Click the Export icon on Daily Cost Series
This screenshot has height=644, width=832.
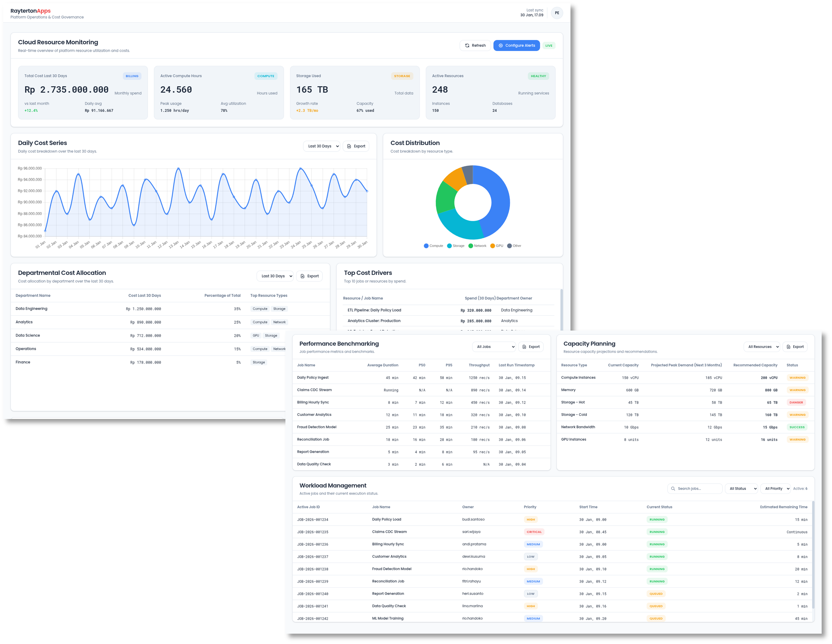(x=349, y=146)
